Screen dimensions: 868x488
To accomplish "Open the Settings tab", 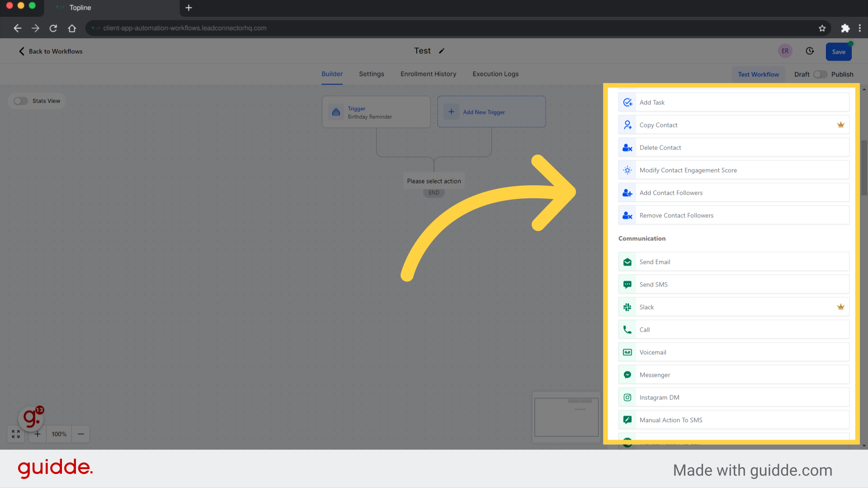I will point(372,74).
